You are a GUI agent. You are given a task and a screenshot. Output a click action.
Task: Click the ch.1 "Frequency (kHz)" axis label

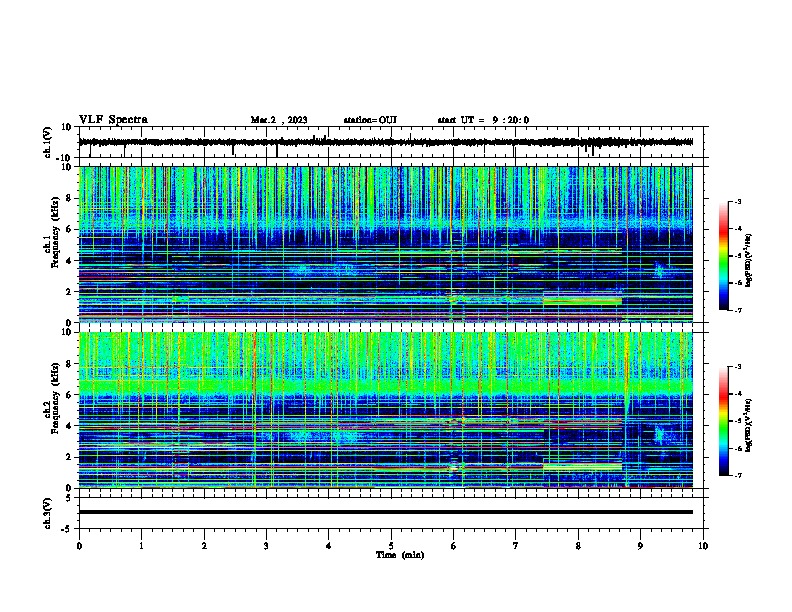55,233
